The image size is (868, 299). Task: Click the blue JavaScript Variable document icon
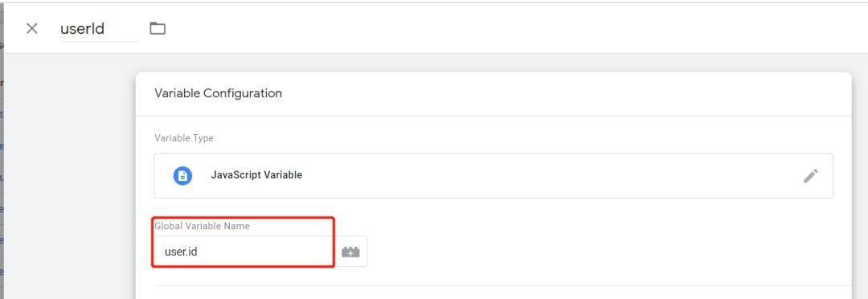click(x=182, y=175)
